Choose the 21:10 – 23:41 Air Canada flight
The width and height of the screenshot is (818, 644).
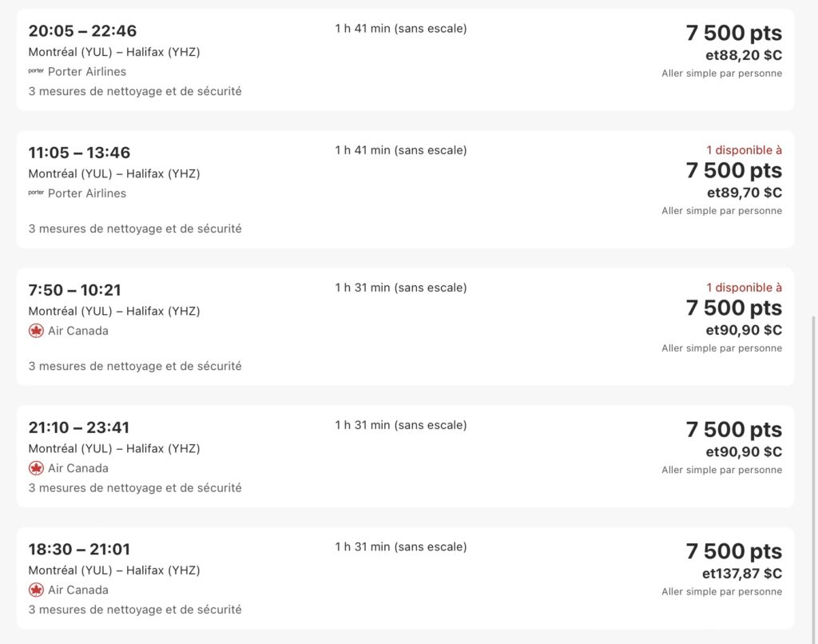78,427
